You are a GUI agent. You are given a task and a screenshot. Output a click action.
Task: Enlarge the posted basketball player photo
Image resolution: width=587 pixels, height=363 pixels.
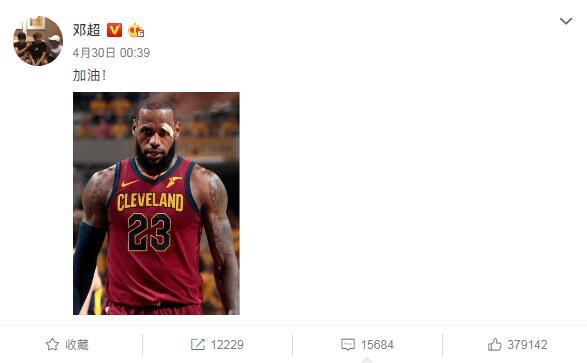click(x=156, y=203)
